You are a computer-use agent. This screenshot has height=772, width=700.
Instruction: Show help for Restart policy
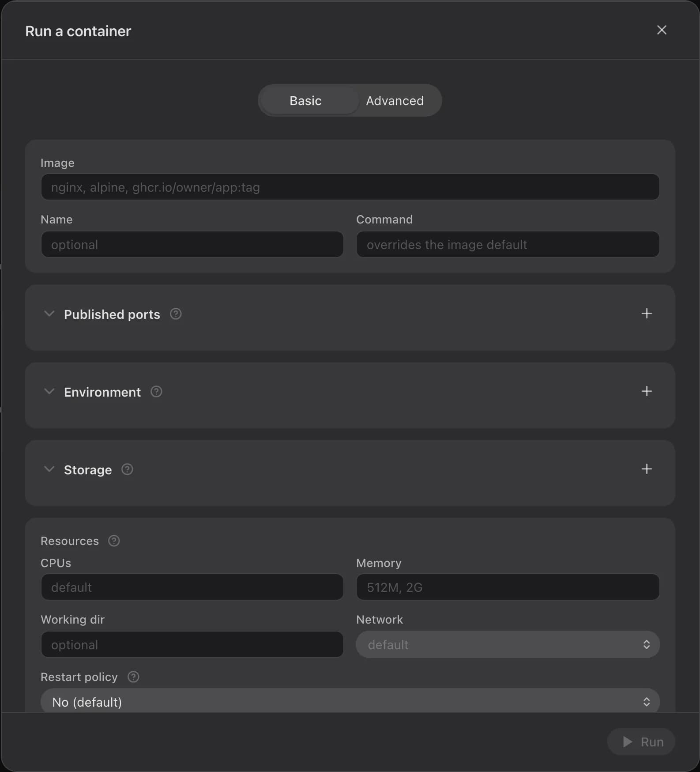pos(133,677)
